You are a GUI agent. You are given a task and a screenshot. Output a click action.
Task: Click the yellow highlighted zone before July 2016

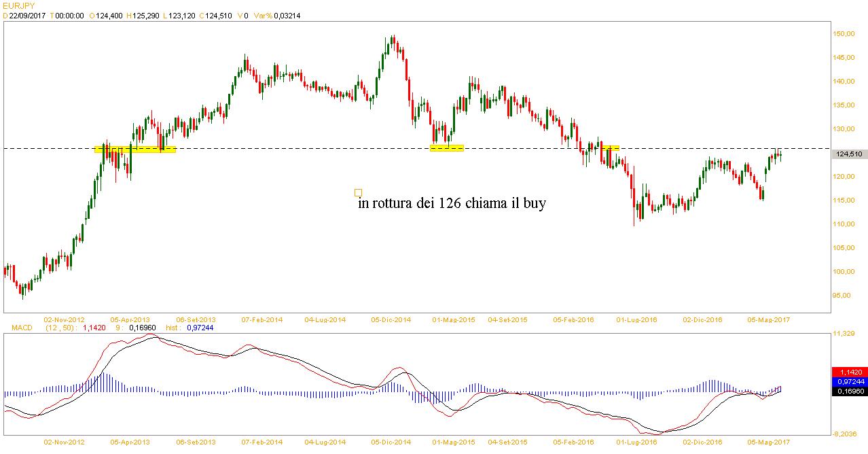pos(609,147)
